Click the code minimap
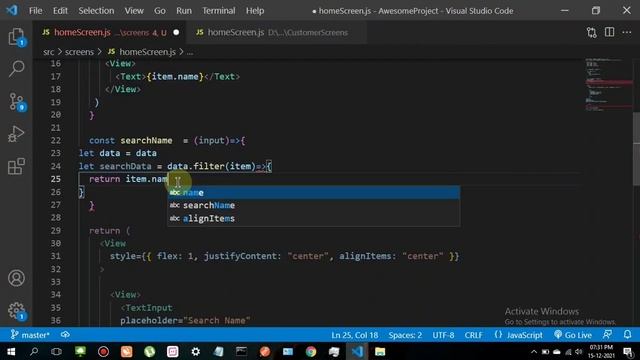Viewport: 640px width, 360px height. point(608,86)
